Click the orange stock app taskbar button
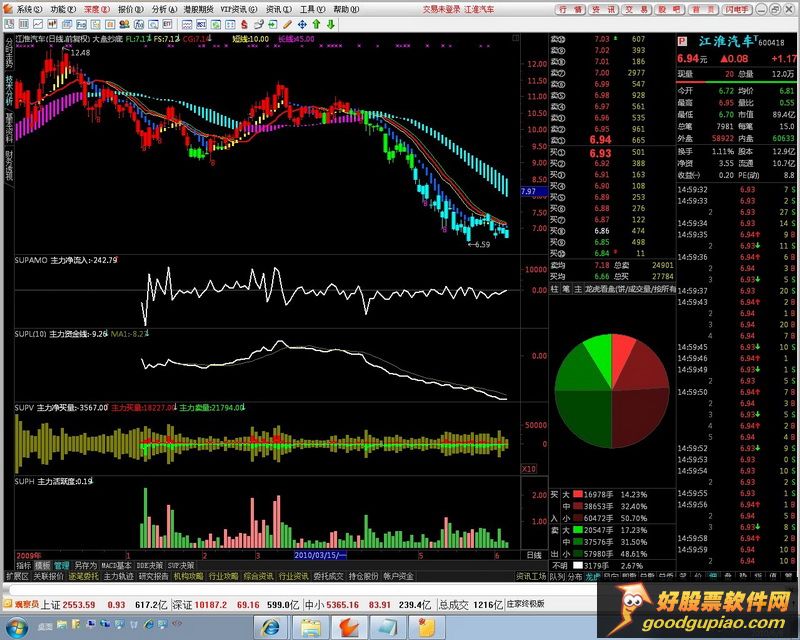The height and width of the screenshot is (640, 800). click(x=349, y=627)
